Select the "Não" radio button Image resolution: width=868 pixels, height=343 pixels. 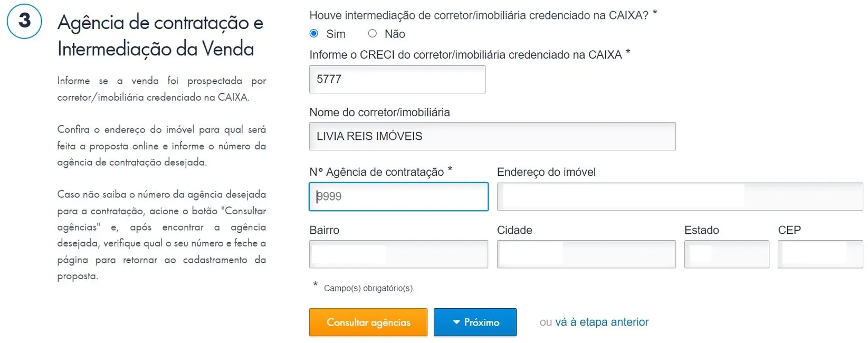pos(372,33)
